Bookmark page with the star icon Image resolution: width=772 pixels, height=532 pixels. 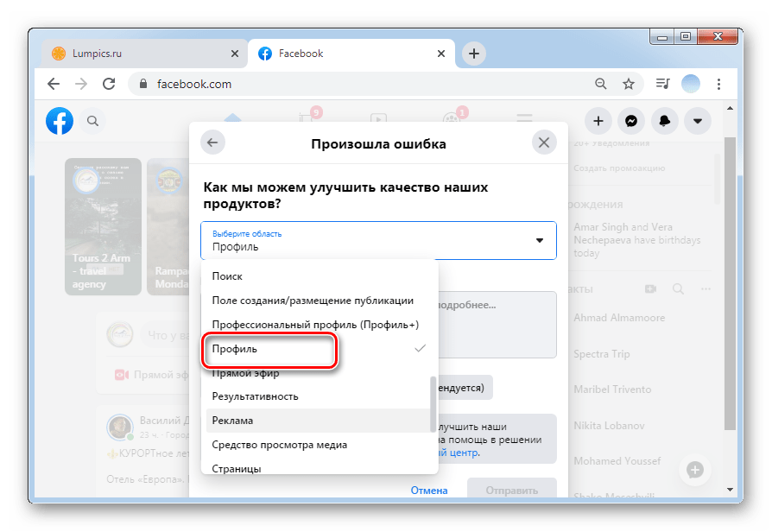click(x=629, y=85)
